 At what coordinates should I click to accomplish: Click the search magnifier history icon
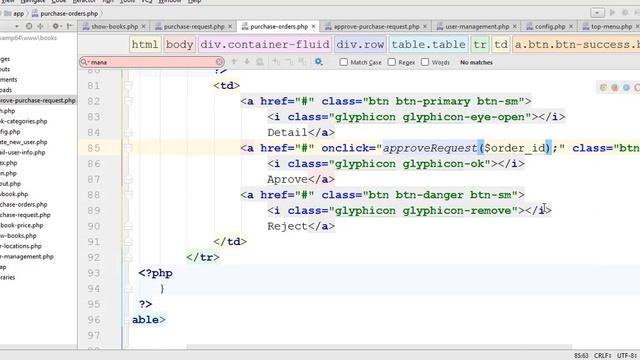point(84,62)
